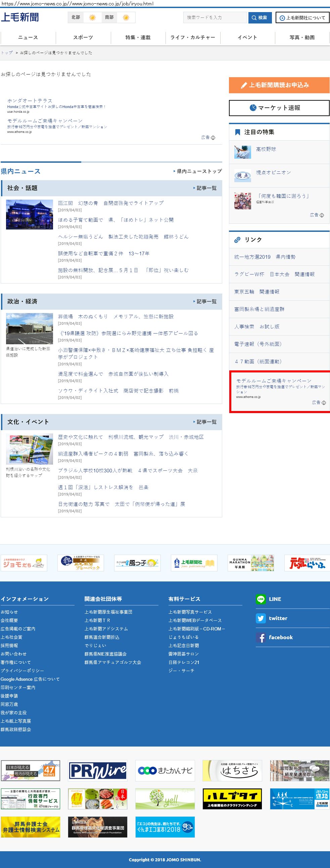Click the LINE icon in footer
Image resolution: width=330 pixels, height=868 pixels.
coord(261,599)
